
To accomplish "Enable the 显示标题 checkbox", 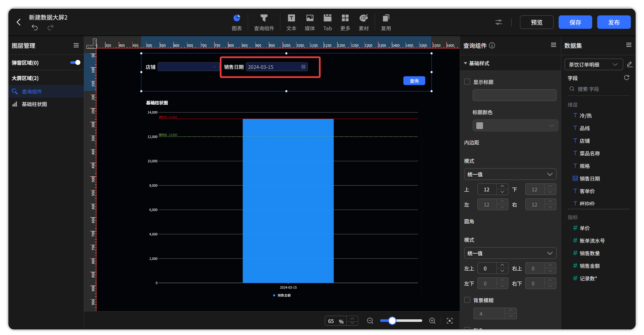I will pyautogui.click(x=467, y=82).
